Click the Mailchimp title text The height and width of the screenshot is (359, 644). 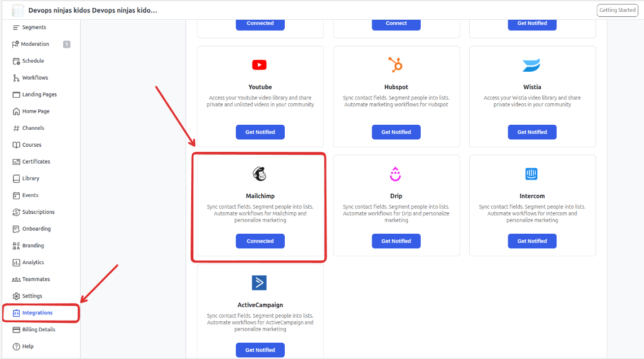pos(260,196)
